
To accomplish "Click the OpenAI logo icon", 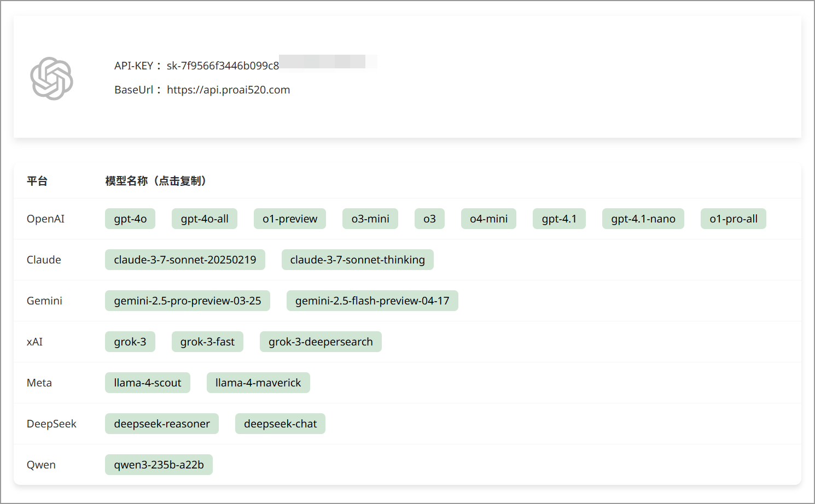I will (x=52, y=78).
